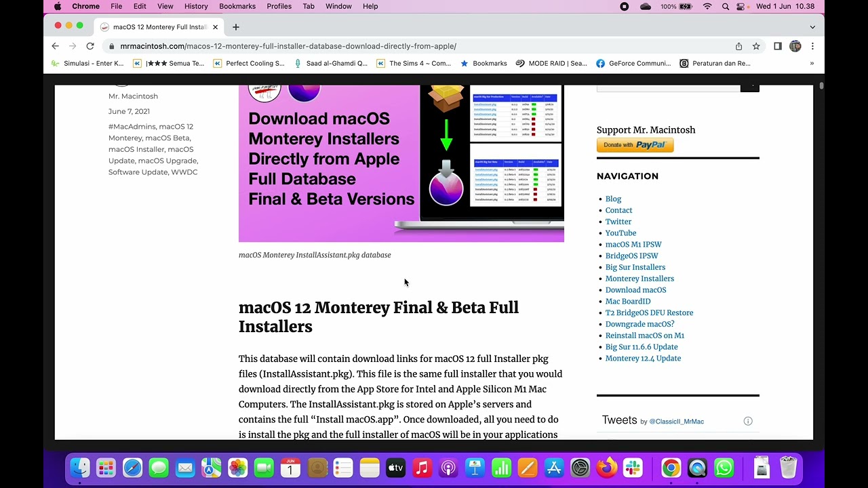Open Launchpad from the Dock

click(106, 468)
